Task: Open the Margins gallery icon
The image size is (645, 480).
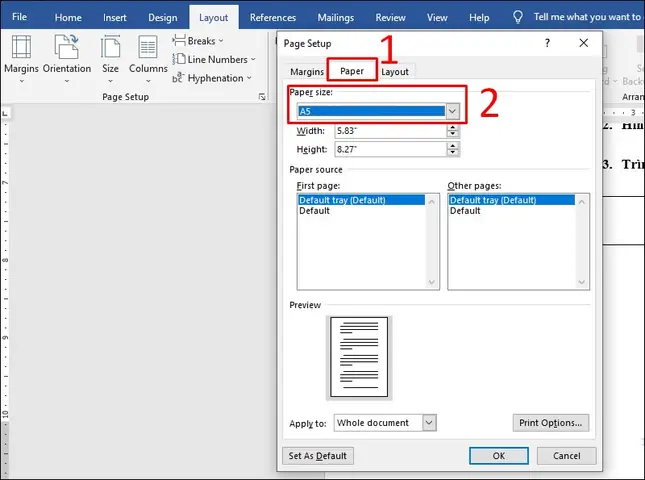Action: click(21, 46)
